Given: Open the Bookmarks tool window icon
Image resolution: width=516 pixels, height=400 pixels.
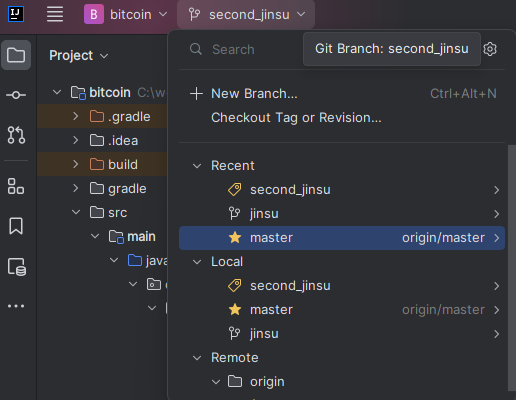Looking at the screenshot, I should [16, 226].
